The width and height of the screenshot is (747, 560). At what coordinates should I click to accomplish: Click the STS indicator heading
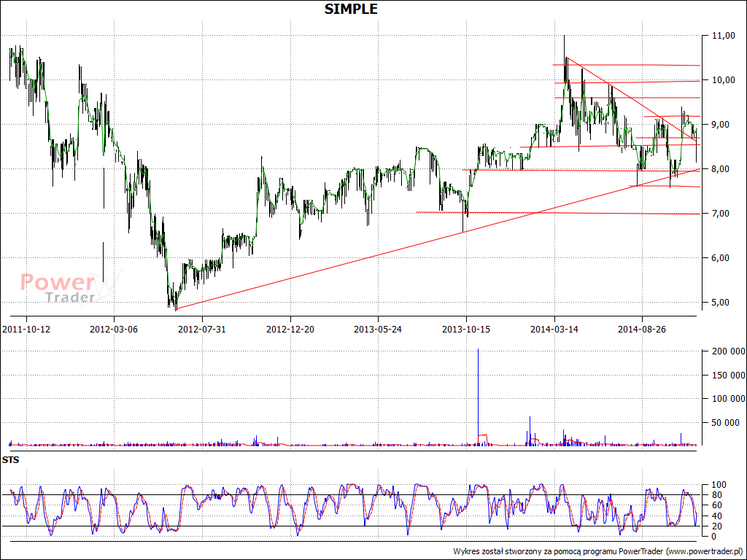click(10, 460)
